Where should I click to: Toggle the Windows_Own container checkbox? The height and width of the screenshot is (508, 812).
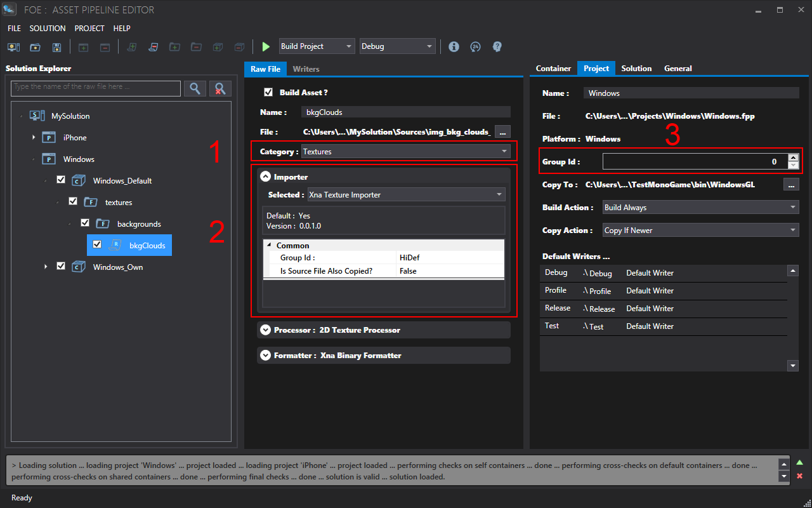(61, 267)
